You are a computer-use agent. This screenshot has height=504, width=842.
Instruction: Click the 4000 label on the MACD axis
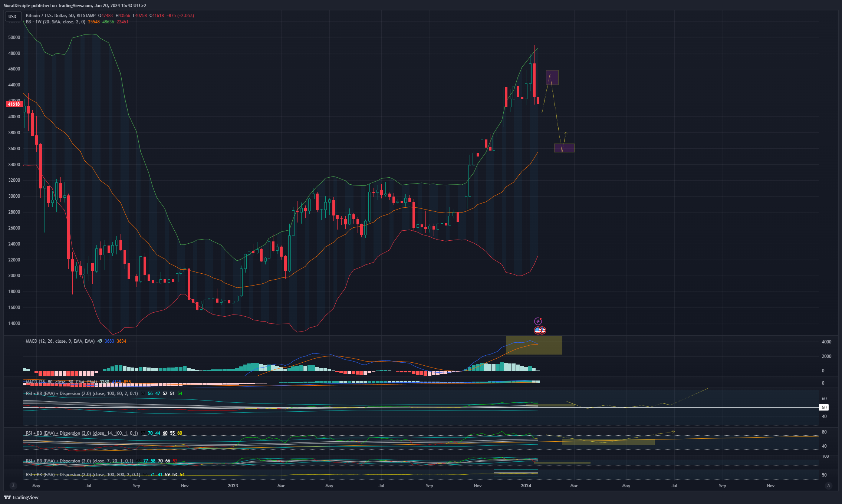pos(826,342)
